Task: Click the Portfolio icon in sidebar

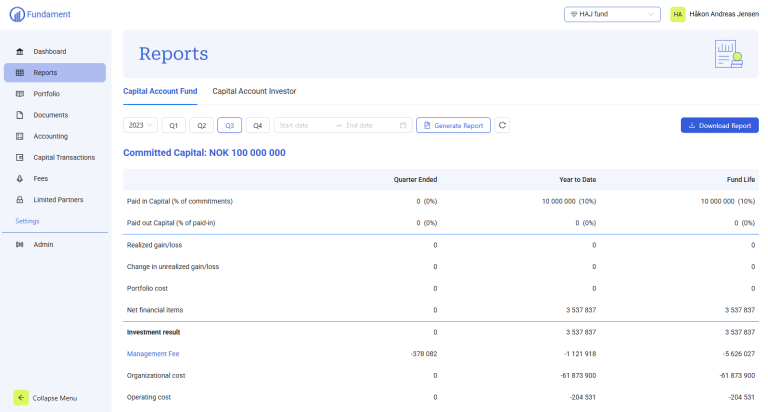Action: (20, 94)
